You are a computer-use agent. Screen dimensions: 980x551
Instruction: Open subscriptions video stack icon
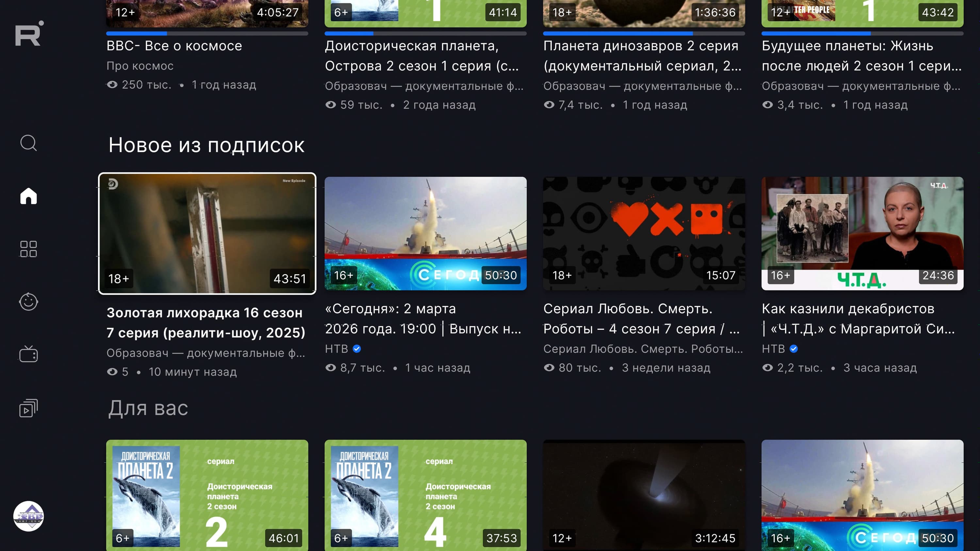(x=28, y=408)
